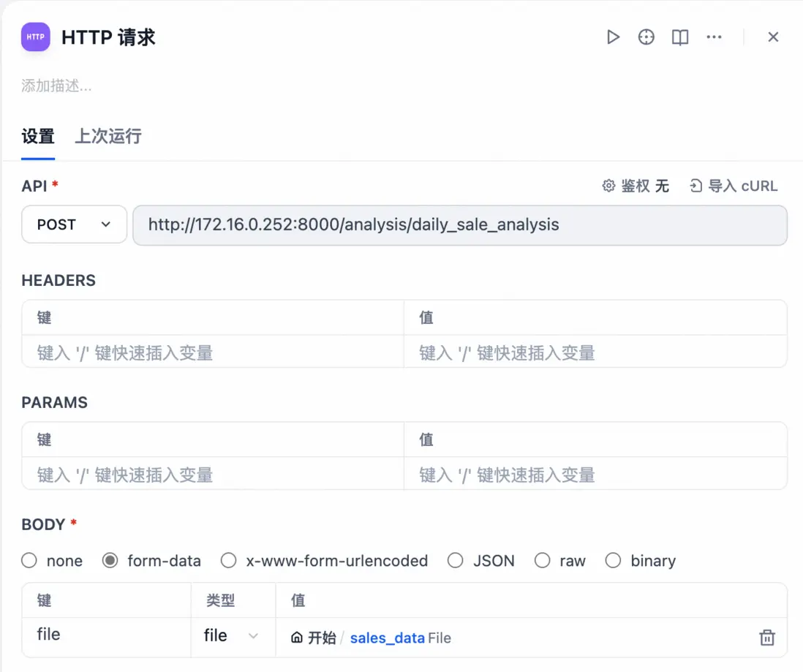
Task: Switch to the 上次运行 tab
Action: pos(108,136)
